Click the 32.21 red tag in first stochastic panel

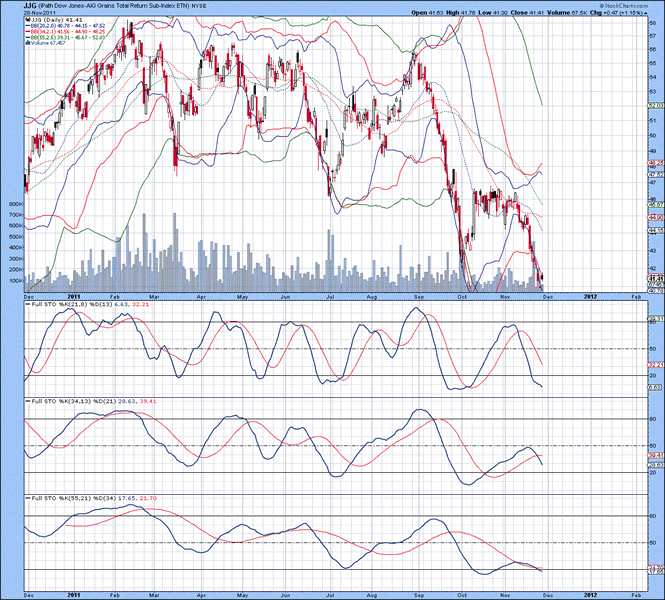click(x=656, y=364)
